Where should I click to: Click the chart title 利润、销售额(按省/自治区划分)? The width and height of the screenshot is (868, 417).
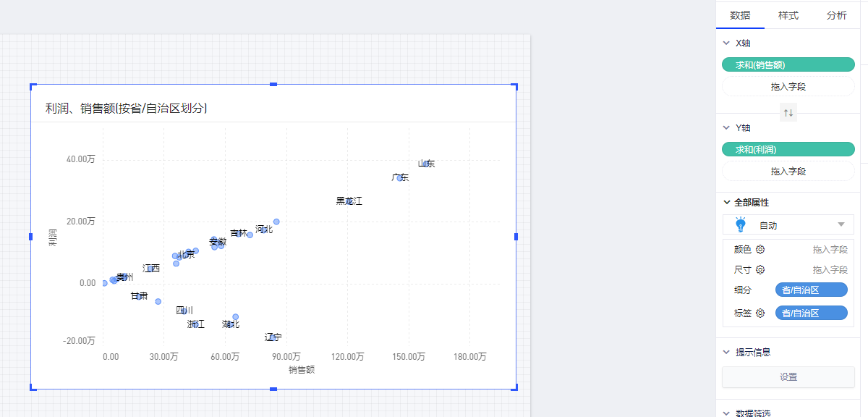pyautogui.click(x=127, y=109)
